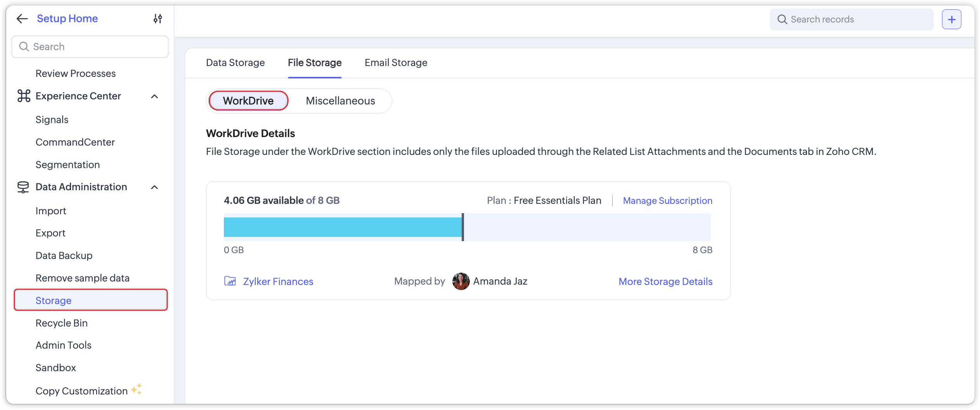Open Recycle Bin in the sidebar

pyautogui.click(x=62, y=323)
